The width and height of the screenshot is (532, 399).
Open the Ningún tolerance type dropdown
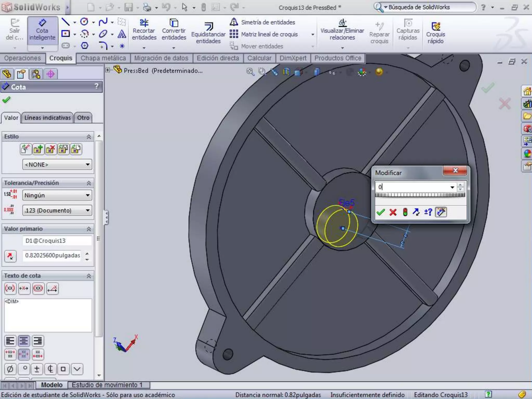click(x=57, y=195)
